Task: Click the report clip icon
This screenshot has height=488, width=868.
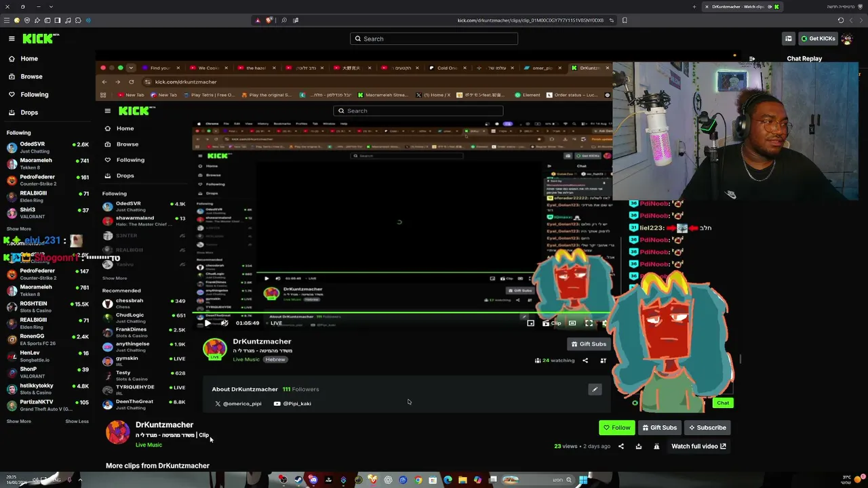Action: pos(656,447)
